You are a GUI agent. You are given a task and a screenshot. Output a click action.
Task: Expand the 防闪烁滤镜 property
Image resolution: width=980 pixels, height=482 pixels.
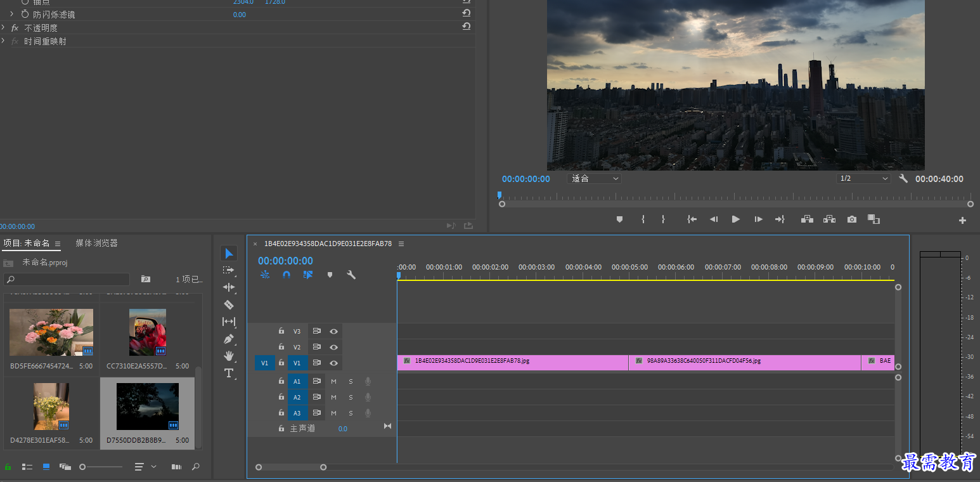click(11, 13)
